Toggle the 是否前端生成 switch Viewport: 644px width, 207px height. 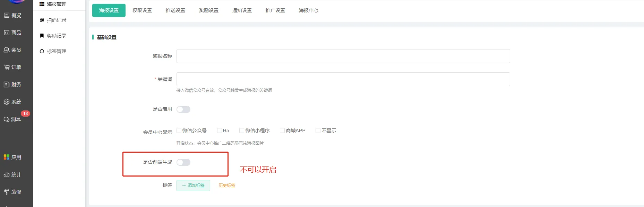[183, 162]
